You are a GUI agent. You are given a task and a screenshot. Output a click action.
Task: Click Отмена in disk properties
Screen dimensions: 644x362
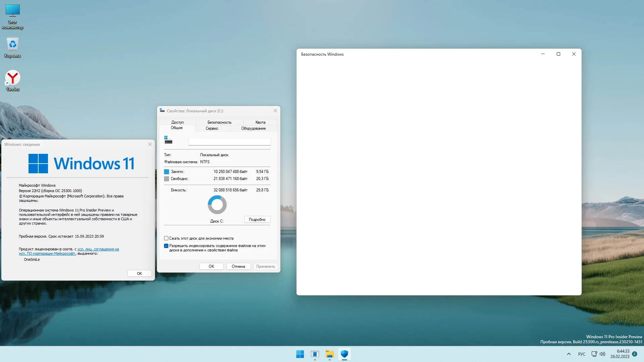coord(238,266)
